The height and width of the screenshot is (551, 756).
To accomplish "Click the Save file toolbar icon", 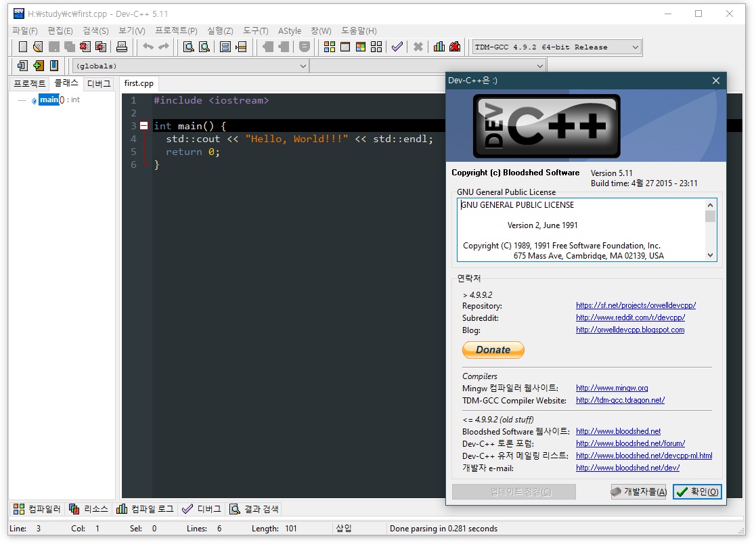I will pyautogui.click(x=54, y=47).
